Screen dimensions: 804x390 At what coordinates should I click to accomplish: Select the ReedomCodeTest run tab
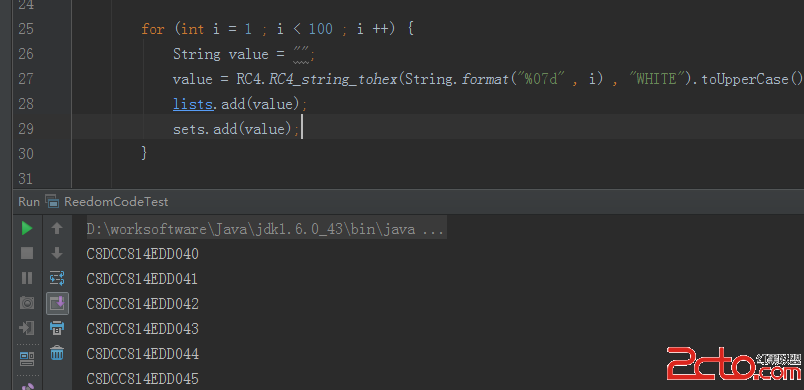point(107,202)
